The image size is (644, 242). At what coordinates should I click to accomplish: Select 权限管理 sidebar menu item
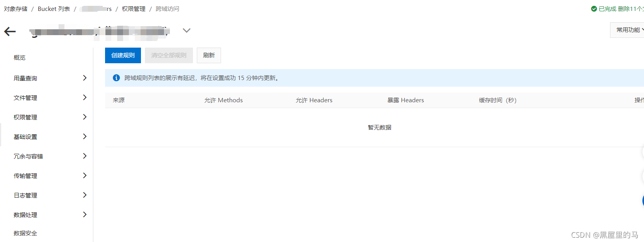click(25, 117)
